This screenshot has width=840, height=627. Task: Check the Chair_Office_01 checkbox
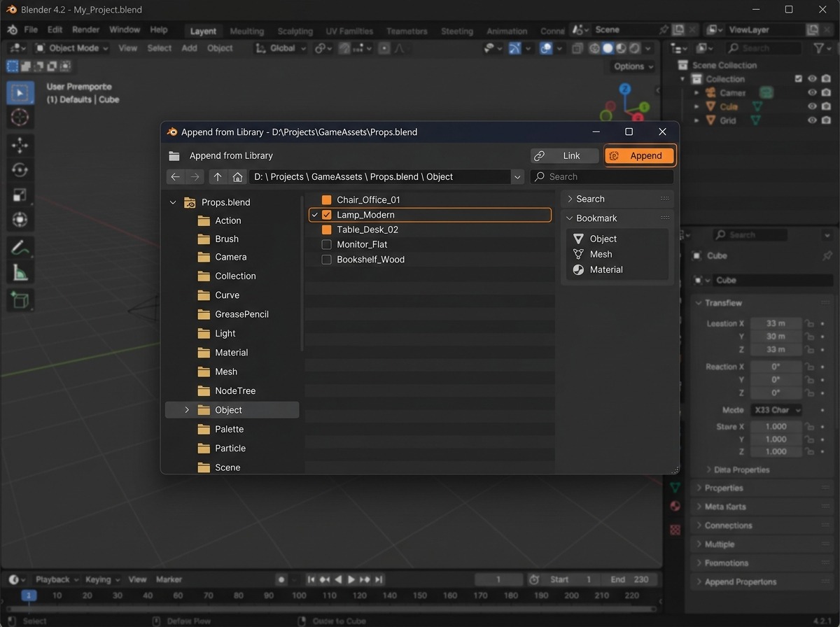coord(326,200)
